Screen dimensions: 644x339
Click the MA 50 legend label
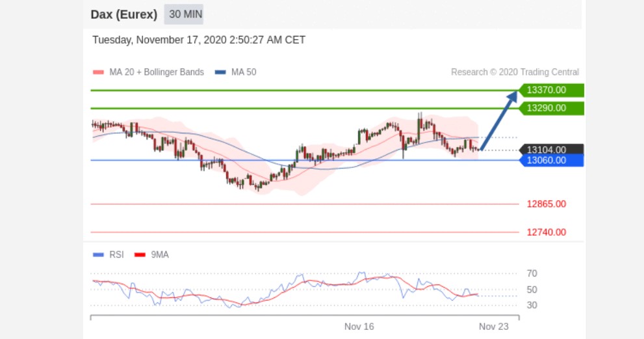pos(244,72)
